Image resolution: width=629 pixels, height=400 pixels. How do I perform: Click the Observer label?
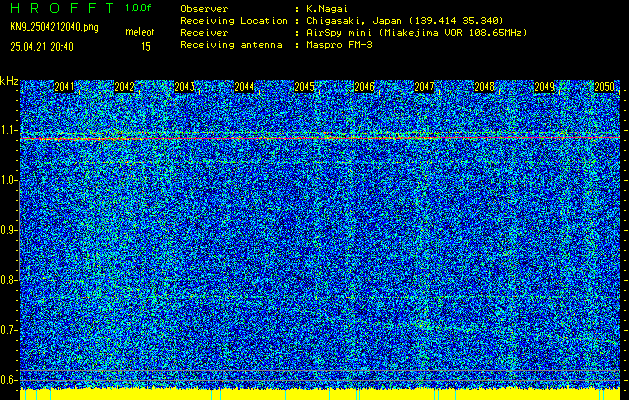point(204,8)
